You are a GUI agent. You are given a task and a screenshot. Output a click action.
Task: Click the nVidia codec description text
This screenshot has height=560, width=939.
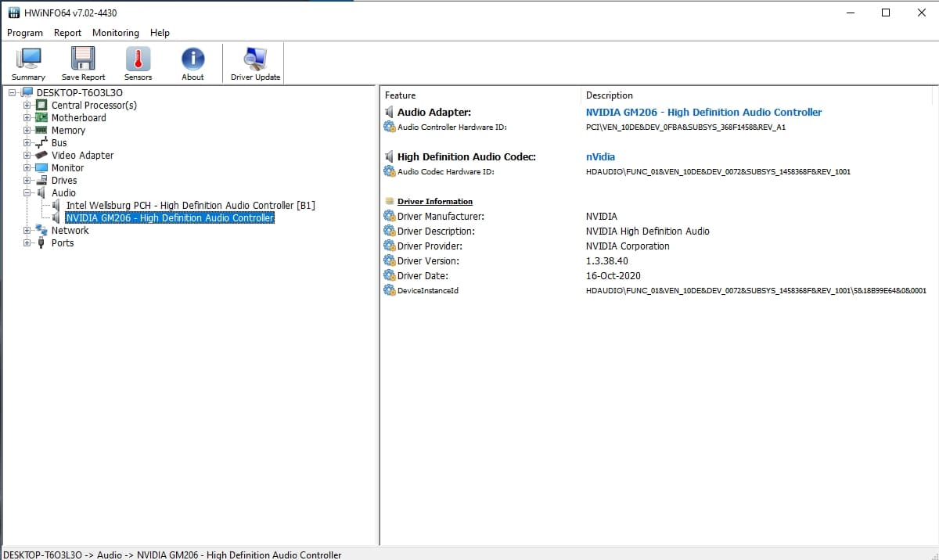600,156
